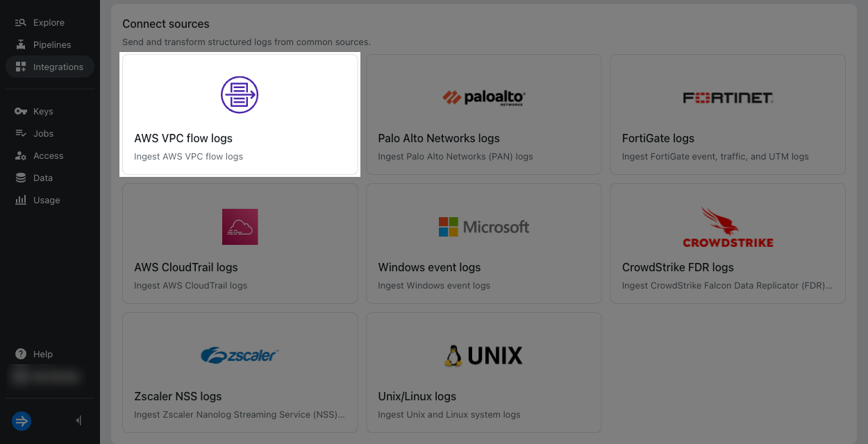Select the Access user-gear icon
This screenshot has width=868, height=444.
pos(21,155)
